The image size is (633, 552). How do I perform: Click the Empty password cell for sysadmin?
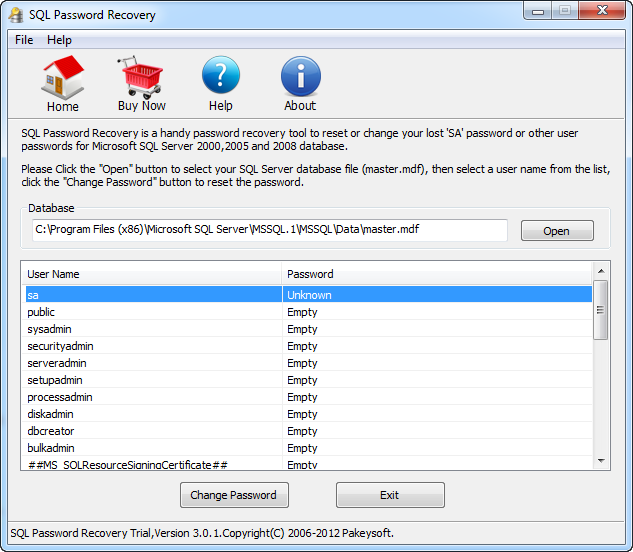(437, 329)
